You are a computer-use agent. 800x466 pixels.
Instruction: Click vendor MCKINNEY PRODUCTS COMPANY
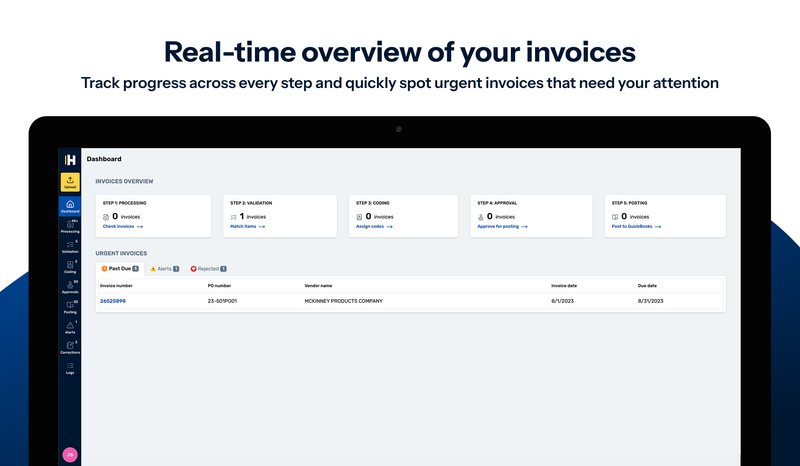pyautogui.click(x=343, y=301)
